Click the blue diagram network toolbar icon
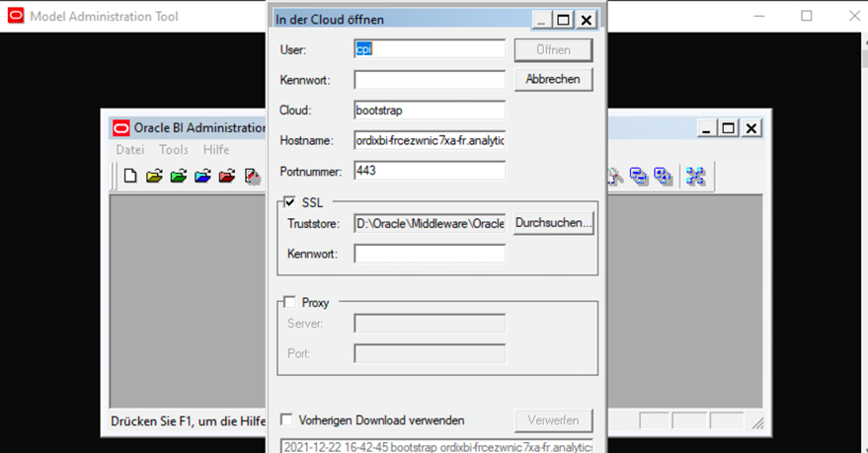868x453 pixels. pos(695,176)
